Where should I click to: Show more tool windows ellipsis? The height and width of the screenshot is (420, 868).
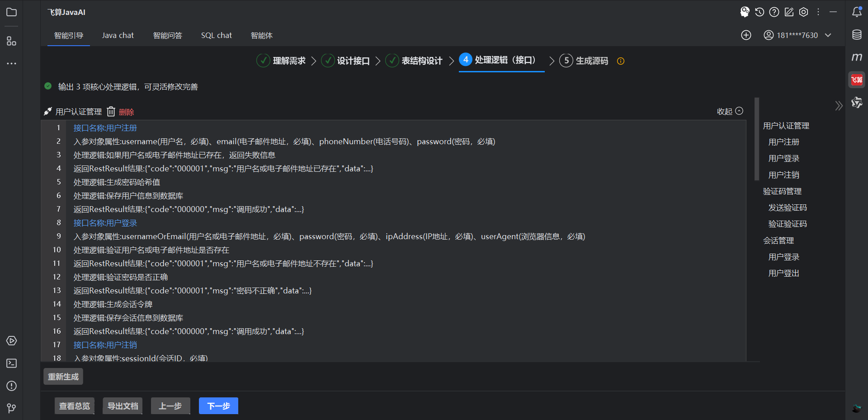tap(12, 64)
